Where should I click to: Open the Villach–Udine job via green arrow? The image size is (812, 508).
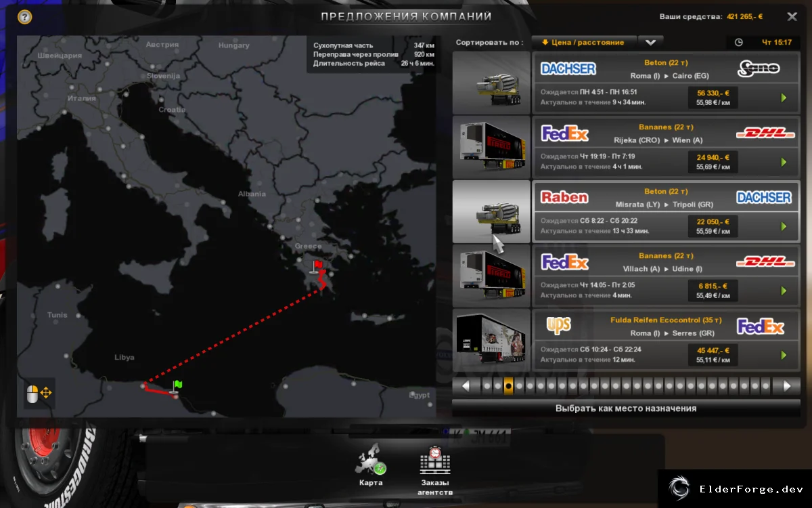coord(784,291)
